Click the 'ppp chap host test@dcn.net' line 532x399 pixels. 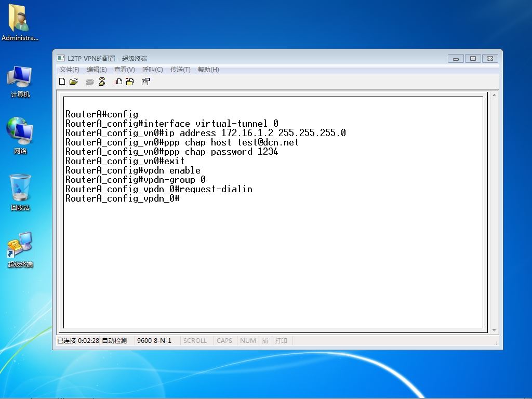coord(182,142)
